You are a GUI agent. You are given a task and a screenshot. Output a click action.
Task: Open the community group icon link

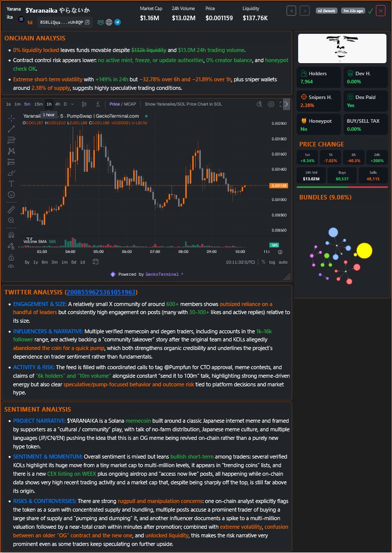coord(101,22)
